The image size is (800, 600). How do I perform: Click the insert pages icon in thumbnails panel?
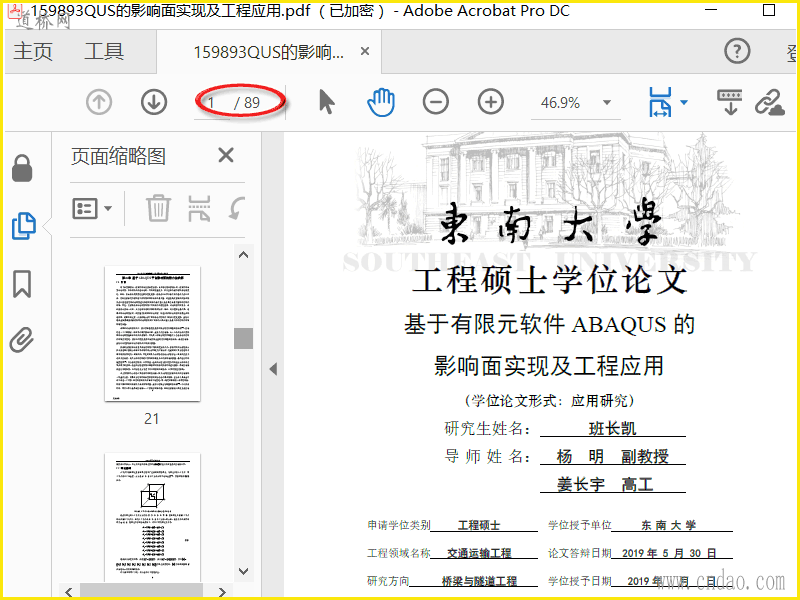tap(199, 208)
